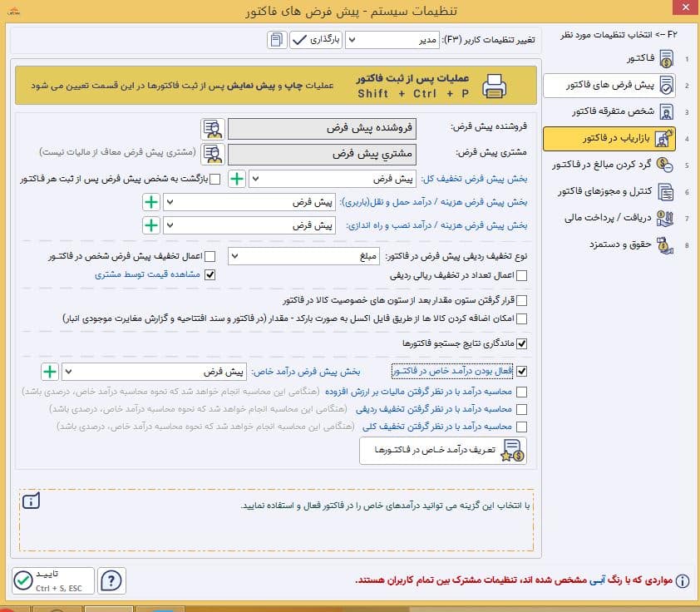Screen dimensions: 700x612
Task: Enable قرار گرفتن ستون مقدار checkbox
Action: click(521, 300)
